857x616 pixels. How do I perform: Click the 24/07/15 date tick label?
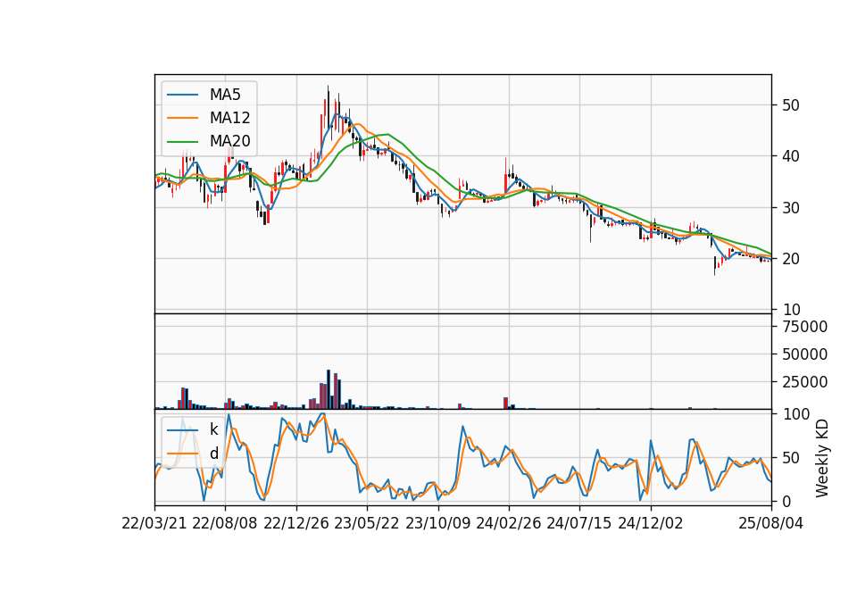tap(579, 523)
